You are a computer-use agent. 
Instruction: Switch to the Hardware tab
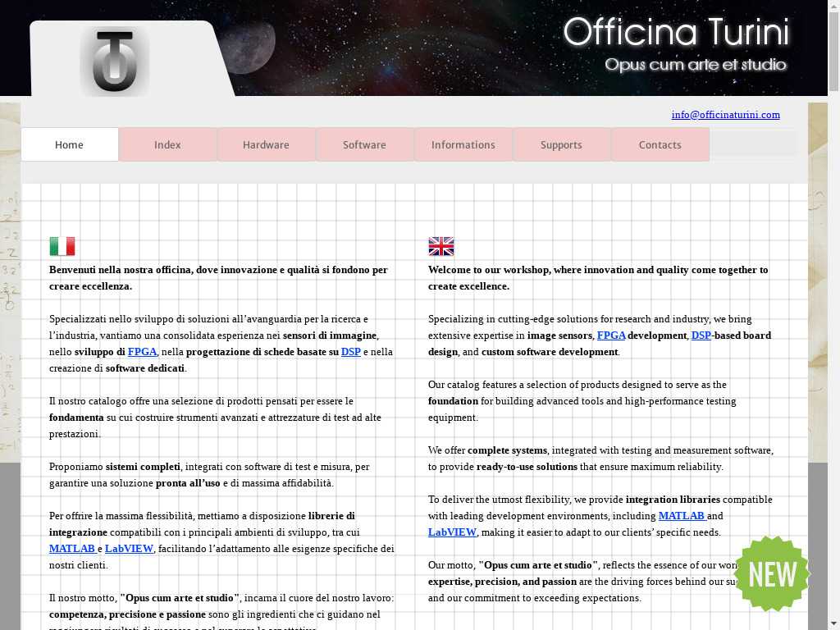[x=266, y=145]
